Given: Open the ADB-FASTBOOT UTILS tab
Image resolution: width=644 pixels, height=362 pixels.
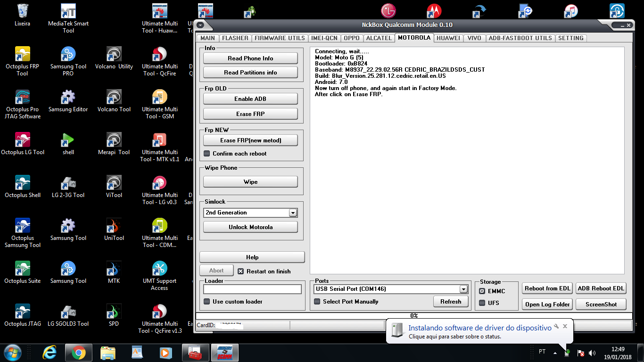Looking at the screenshot, I should [520, 38].
